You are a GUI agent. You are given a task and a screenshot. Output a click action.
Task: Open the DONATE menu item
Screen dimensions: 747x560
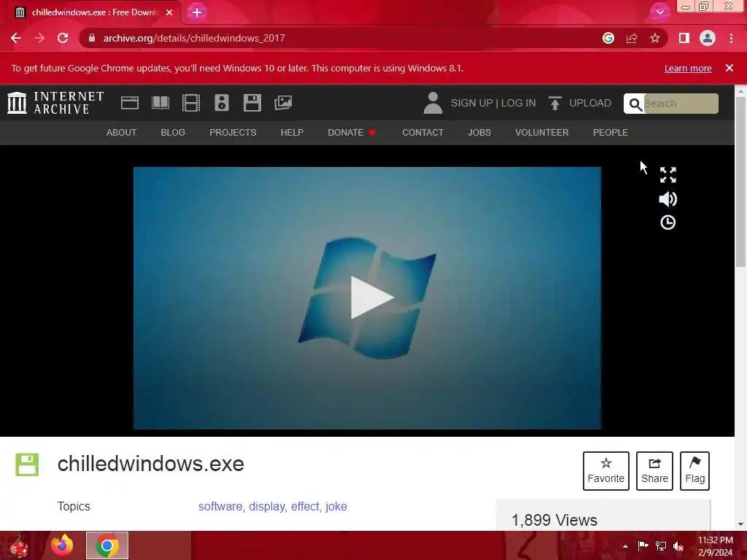pos(352,133)
